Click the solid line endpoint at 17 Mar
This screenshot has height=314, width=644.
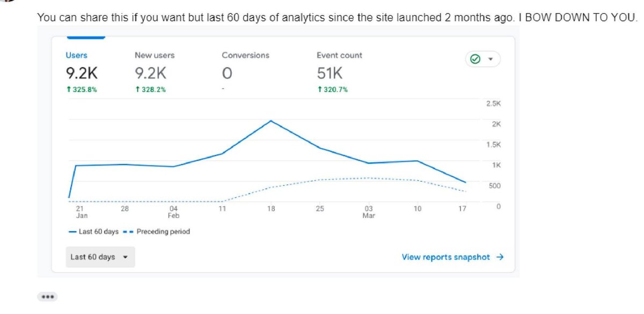pos(465,182)
